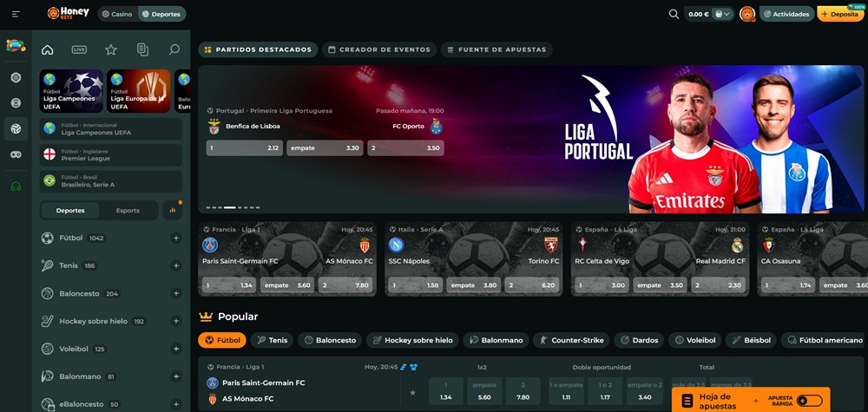Image resolution: width=868 pixels, height=412 pixels.
Task: Open the Actividades button
Action: point(786,14)
